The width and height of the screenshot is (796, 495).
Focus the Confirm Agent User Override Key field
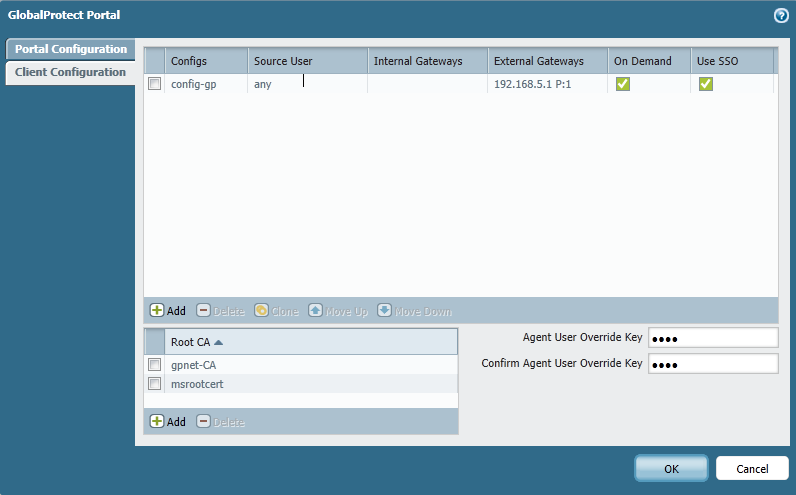tap(713, 364)
